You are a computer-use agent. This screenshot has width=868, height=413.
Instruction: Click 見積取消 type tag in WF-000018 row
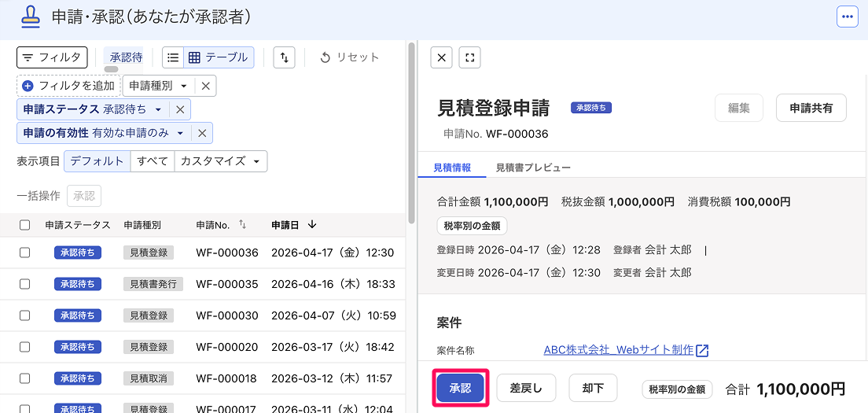149,378
